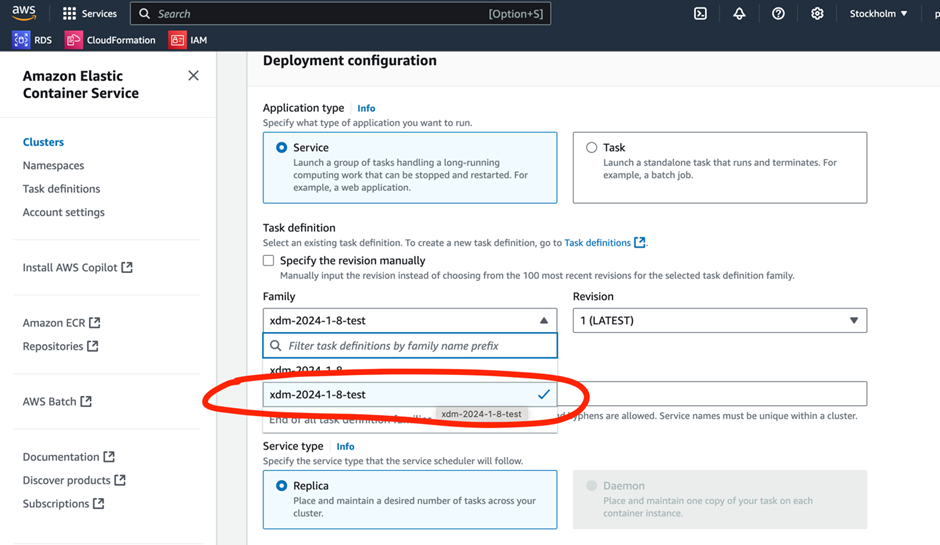Open the CloudFormation shortcut icon
This screenshot has width=940, height=545.
point(74,40)
